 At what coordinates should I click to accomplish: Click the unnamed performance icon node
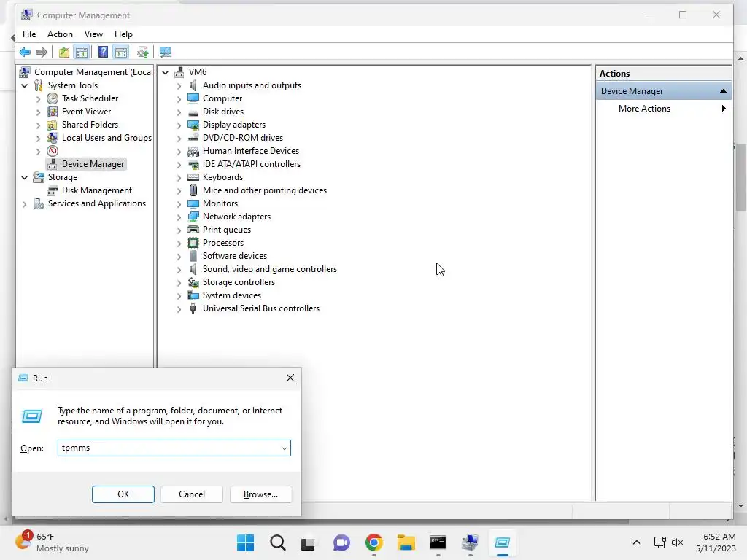pyautogui.click(x=53, y=151)
